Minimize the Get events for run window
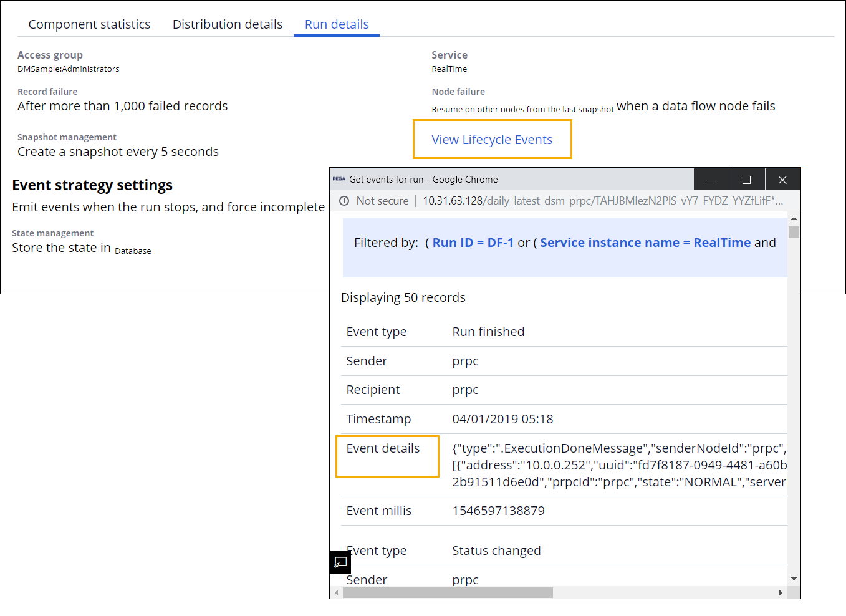 (711, 180)
